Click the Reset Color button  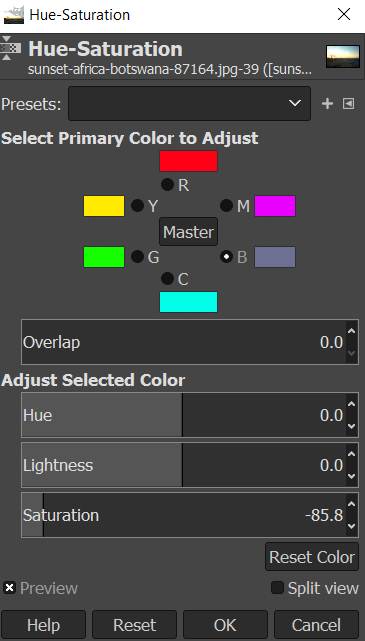click(x=312, y=557)
